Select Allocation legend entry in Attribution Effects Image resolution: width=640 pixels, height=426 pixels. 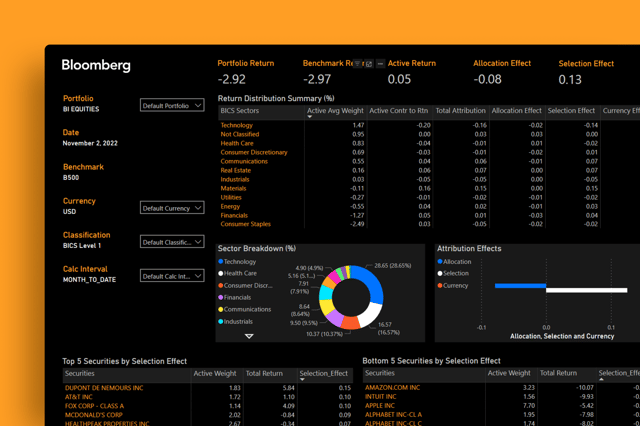(454, 262)
